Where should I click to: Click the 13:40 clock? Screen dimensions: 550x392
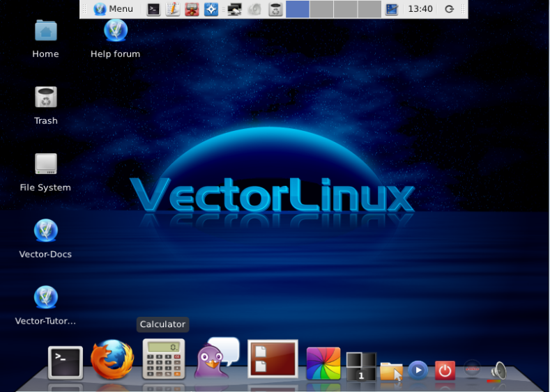coord(420,9)
